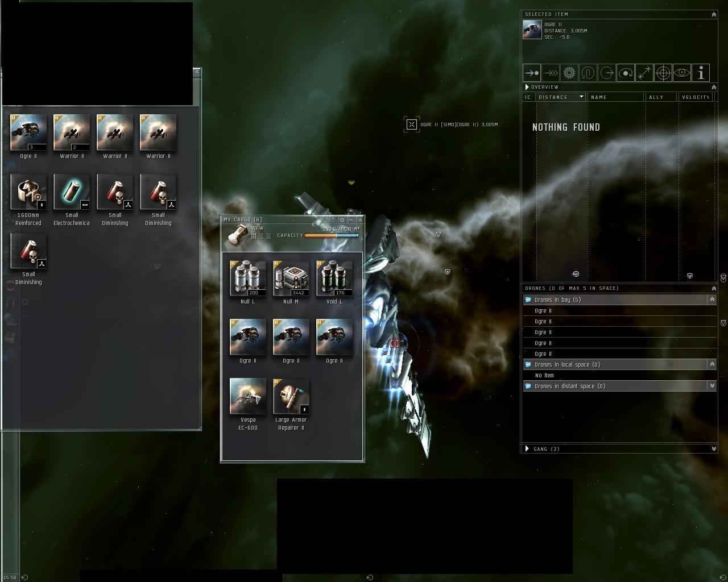Close the My Cargo window
The image size is (728, 582).
pyautogui.click(x=360, y=219)
